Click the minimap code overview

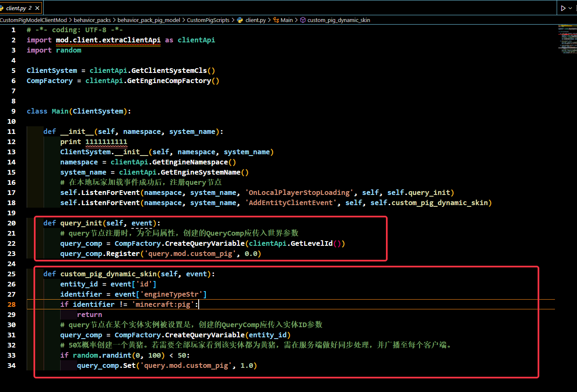click(x=567, y=39)
